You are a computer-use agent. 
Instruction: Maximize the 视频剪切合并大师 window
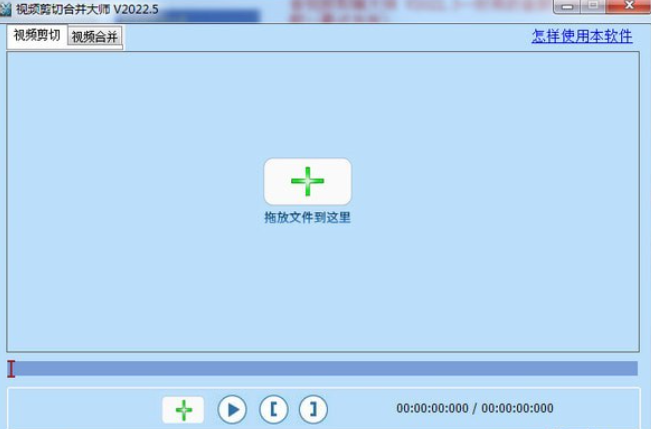[593, 6]
